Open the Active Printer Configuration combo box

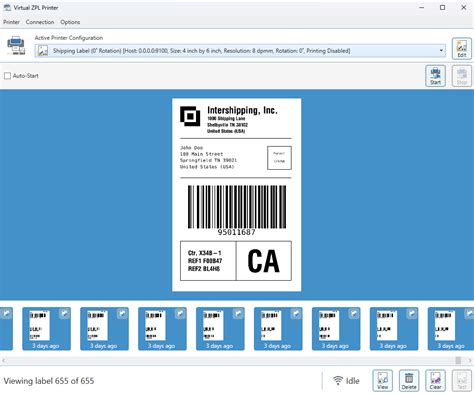tap(240, 51)
